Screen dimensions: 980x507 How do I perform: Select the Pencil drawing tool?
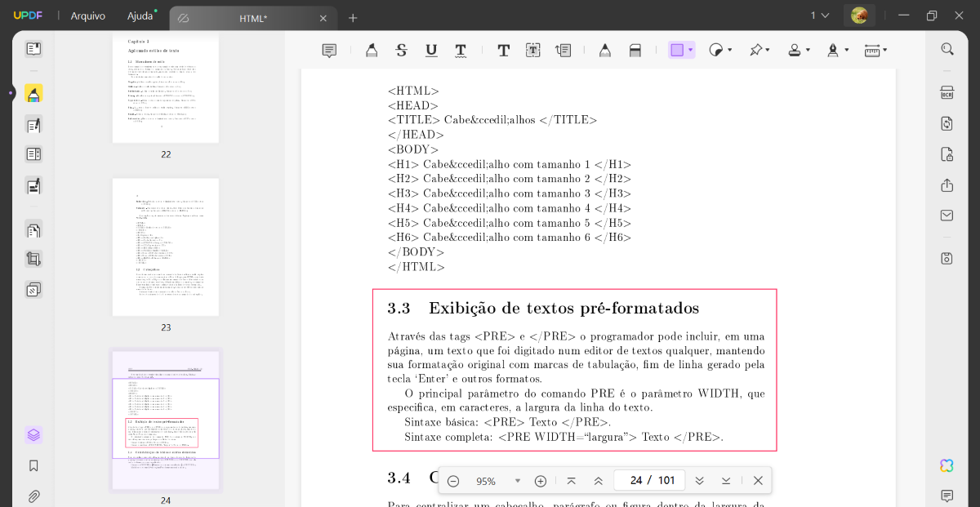[605, 50]
